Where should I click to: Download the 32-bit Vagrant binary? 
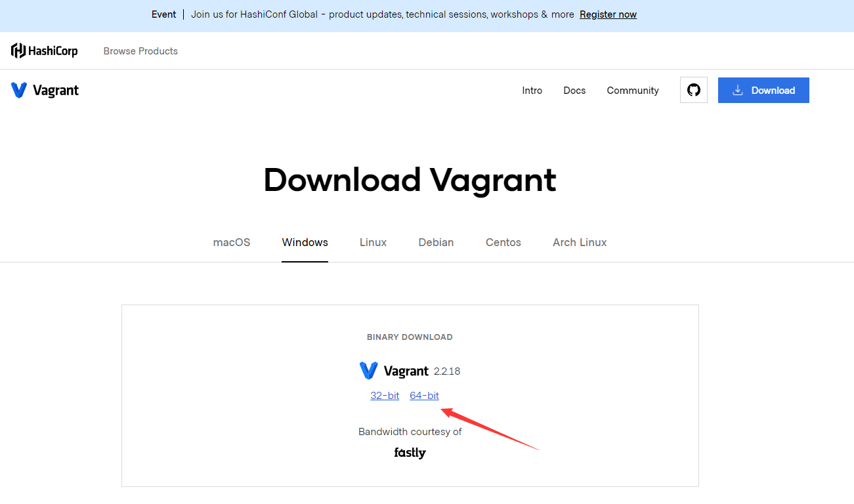point(385,396)
